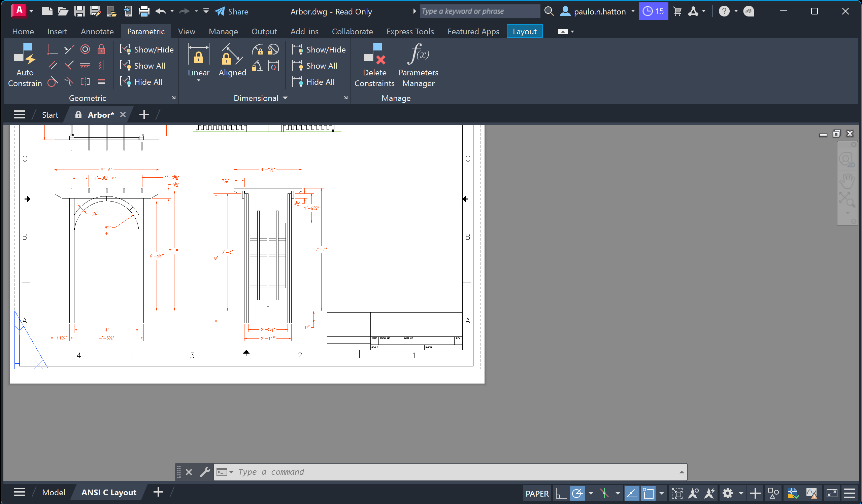Click dimensional Hide All button
This screenshot has height=504, width=862.
313,82
